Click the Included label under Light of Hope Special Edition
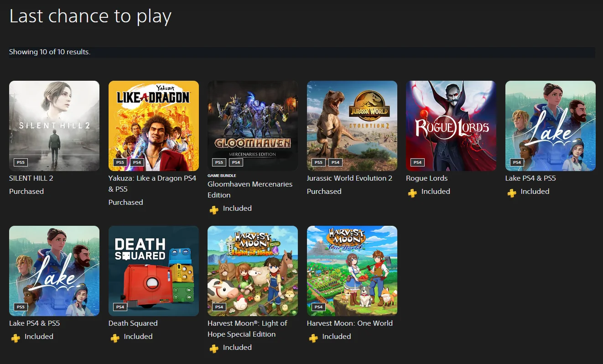The width and height of the screenshot is (603, 364). coord(237,348)
